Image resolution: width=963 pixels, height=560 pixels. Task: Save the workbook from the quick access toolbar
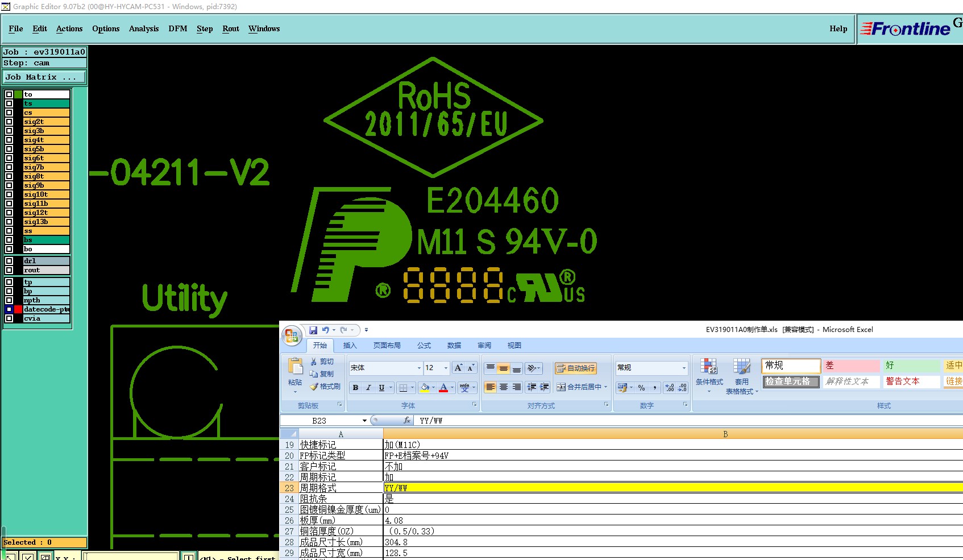(313, 330)
